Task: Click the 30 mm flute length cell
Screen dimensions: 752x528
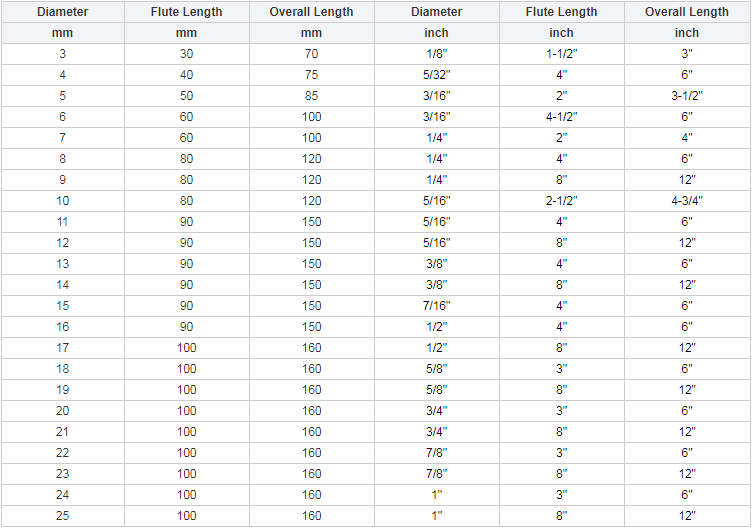Action: (186, 53)
